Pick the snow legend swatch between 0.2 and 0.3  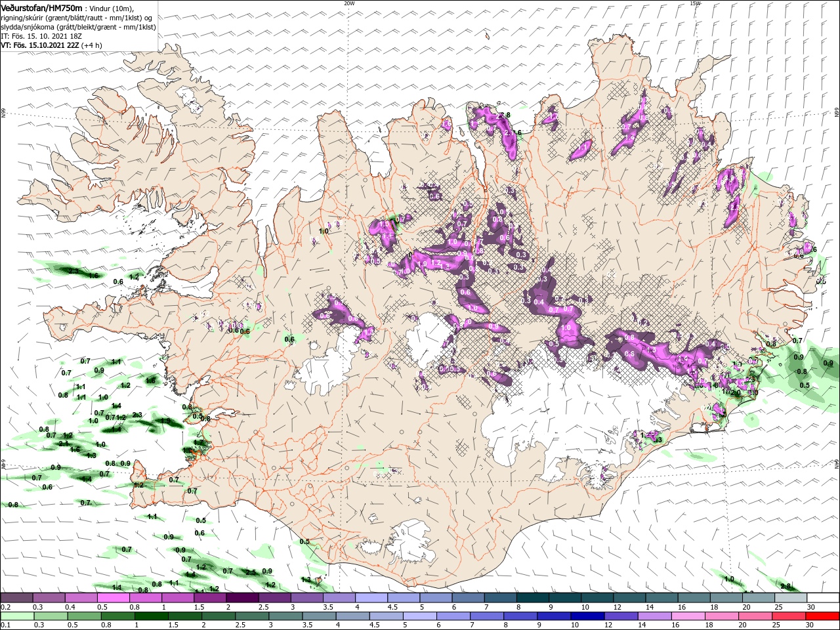coord(16,598)
